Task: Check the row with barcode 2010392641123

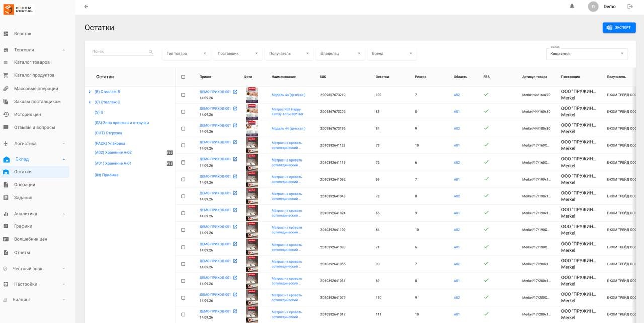Action: 183,145
